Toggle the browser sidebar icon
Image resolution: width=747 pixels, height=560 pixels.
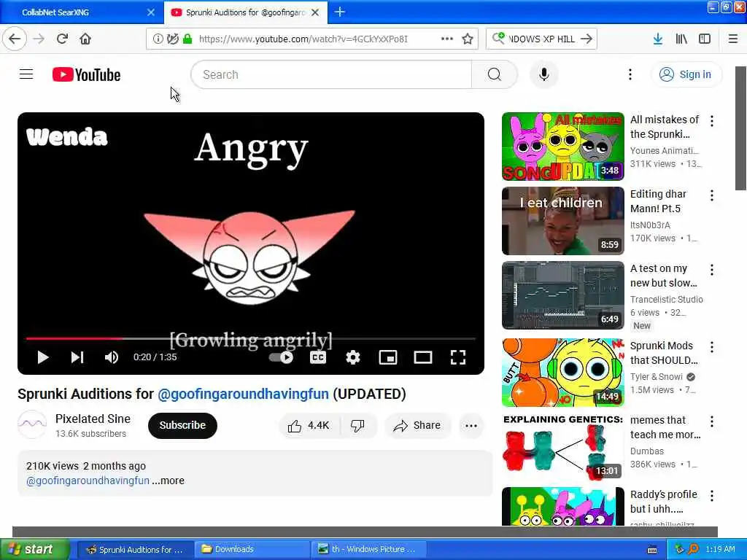coord(705,39)
